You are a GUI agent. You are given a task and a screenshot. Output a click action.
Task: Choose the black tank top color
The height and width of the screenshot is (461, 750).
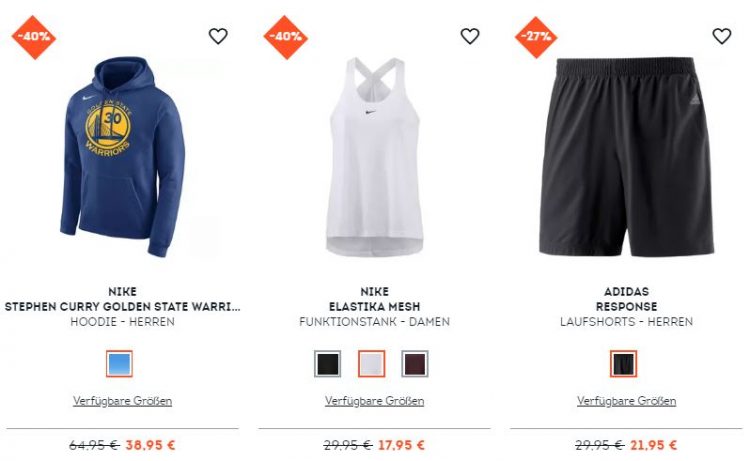point(328,364)
